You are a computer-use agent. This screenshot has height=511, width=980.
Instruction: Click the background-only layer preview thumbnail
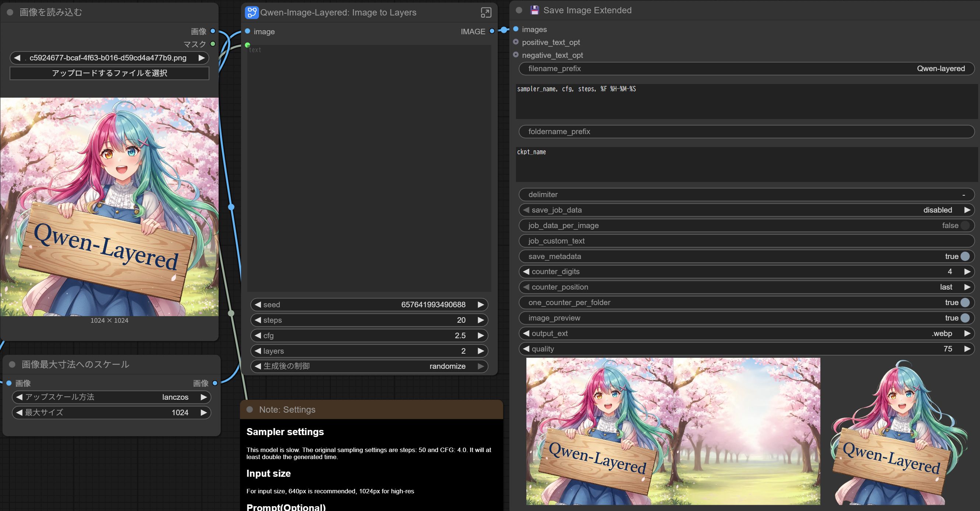point(746,431)
